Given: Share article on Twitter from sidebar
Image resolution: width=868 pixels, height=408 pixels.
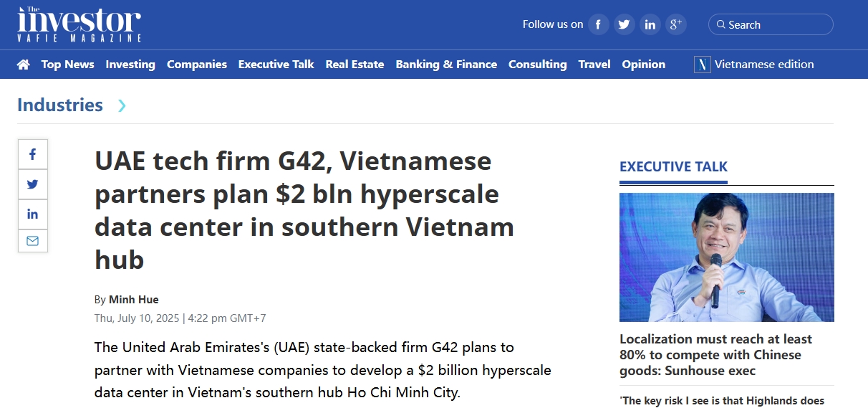Looking at the screenshot, I should click(33, 184).
